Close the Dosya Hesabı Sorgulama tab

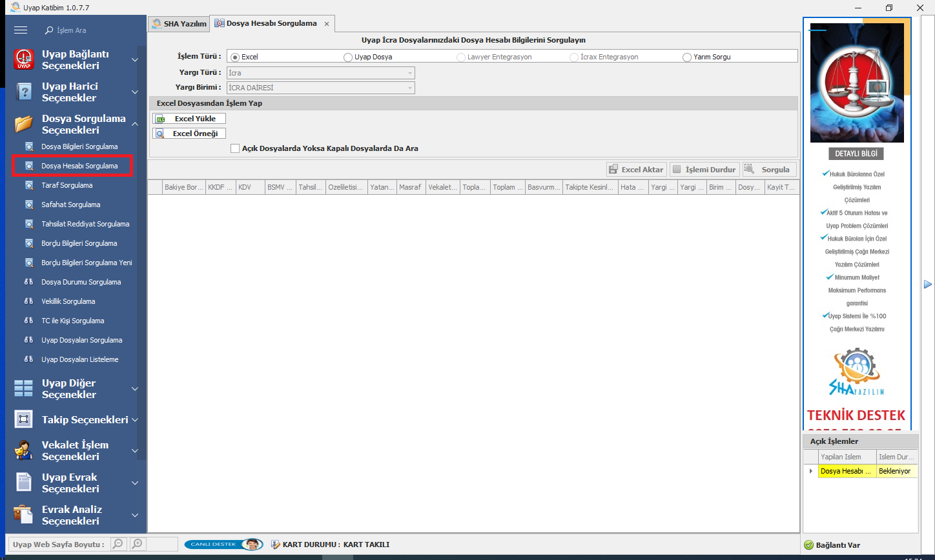point(327,24)
